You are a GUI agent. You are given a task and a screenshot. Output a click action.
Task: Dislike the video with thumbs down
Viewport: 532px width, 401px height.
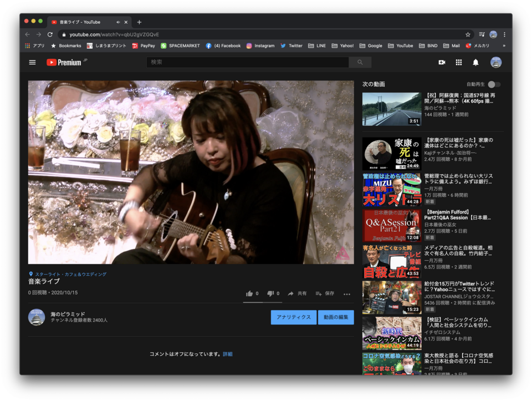270,293
